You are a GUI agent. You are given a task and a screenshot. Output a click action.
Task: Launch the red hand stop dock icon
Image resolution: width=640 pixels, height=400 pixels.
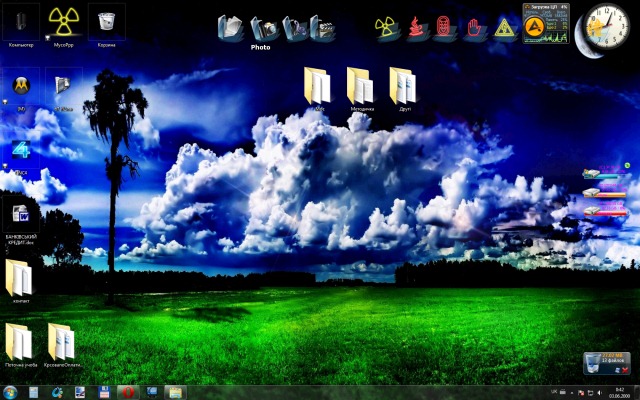tap(475, 29)
